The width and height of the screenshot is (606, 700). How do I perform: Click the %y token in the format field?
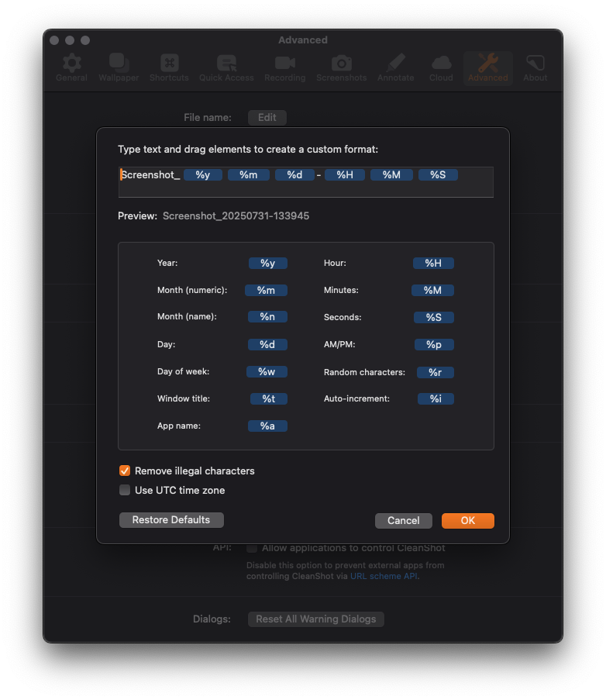[202, 175]
